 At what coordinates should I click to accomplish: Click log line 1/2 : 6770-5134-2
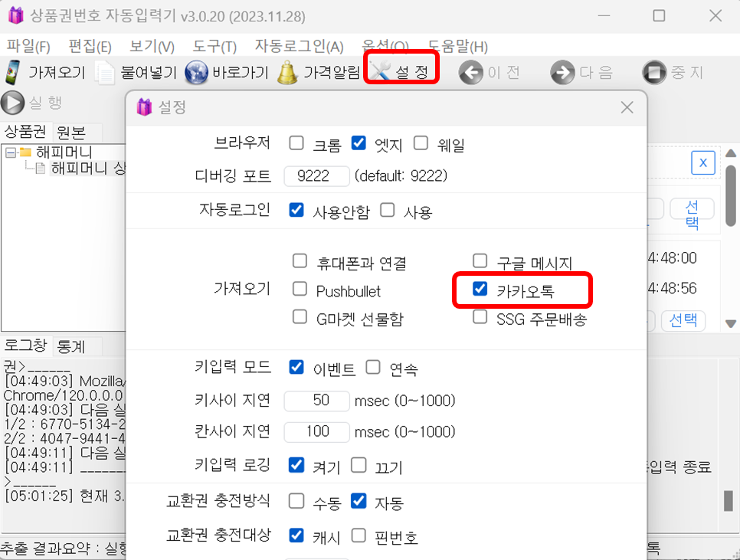pyautogui.click(x=64, y=424)
